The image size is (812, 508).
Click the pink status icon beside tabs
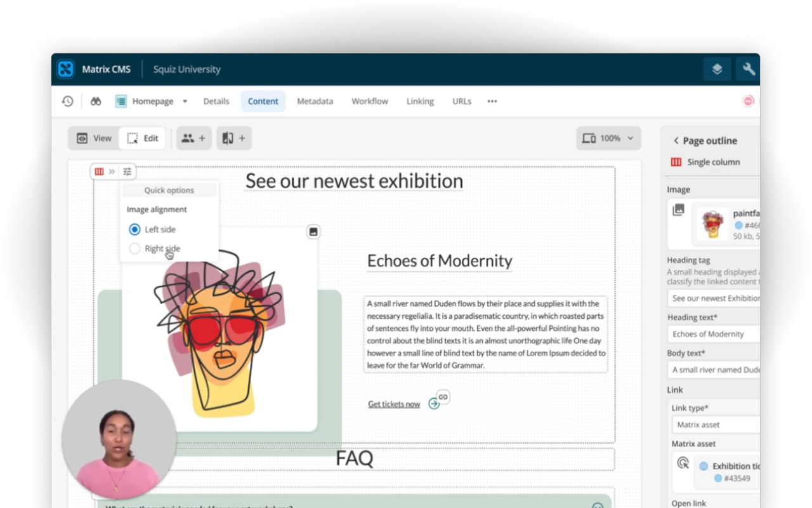tap(749, 101)
